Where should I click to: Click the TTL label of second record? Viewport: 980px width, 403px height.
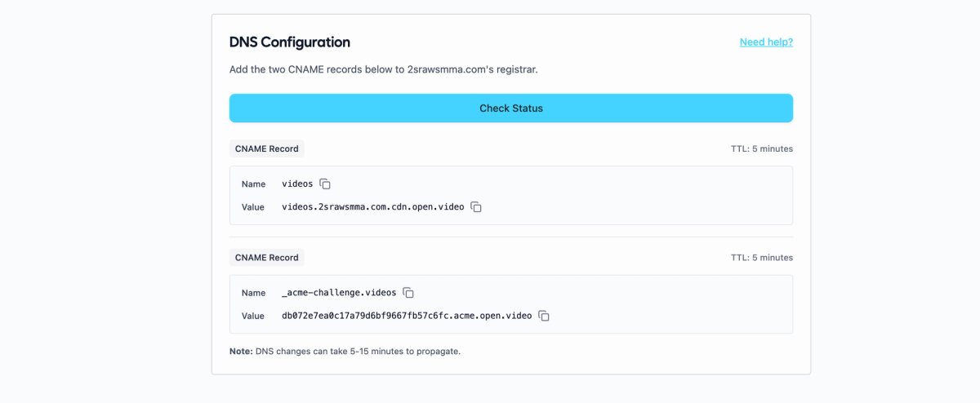tap(762, 258)
